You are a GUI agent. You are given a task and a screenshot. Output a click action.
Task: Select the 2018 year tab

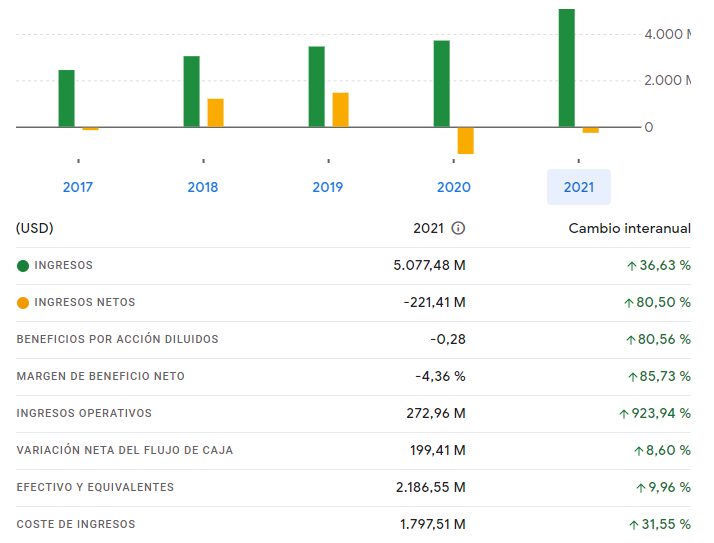[x=203, y=187]
